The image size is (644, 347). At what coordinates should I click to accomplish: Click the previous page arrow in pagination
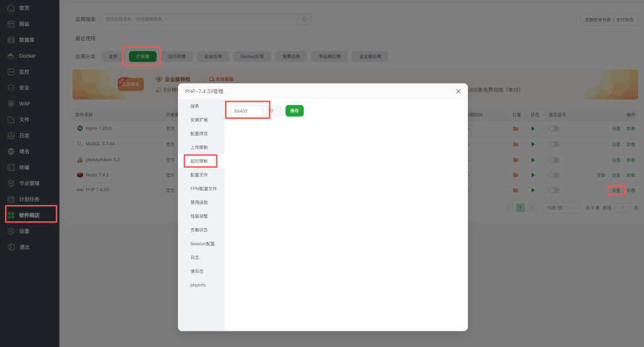click(509, 207)
